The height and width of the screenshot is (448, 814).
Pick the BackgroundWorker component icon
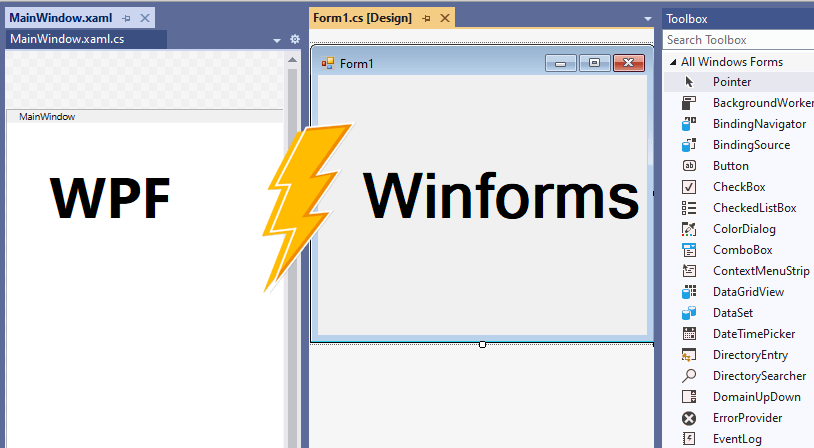[689, 103]
